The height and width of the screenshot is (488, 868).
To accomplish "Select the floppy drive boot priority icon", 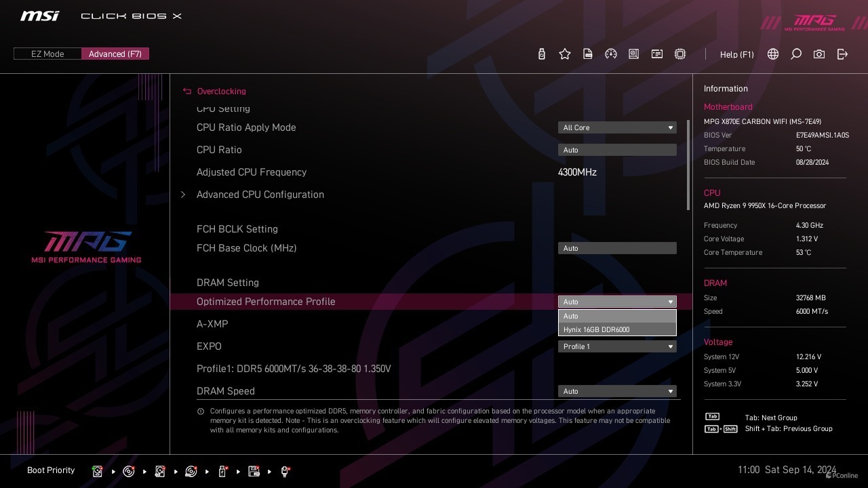I will tap(254, 471).
